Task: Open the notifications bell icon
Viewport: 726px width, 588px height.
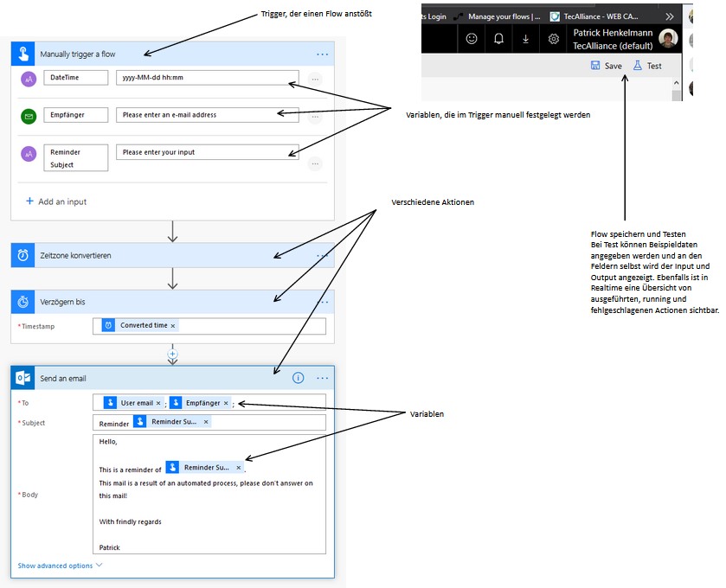Action: (x=499, y=39)
